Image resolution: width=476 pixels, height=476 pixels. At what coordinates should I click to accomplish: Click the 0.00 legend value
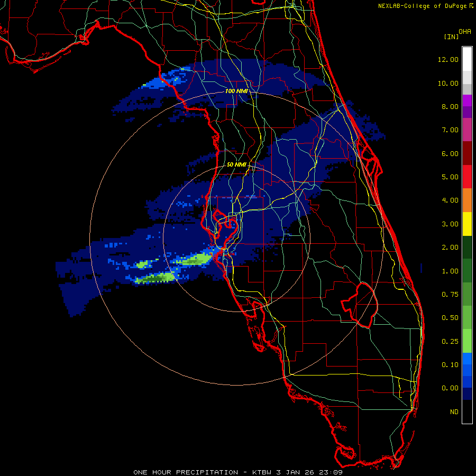coord(450,388)
